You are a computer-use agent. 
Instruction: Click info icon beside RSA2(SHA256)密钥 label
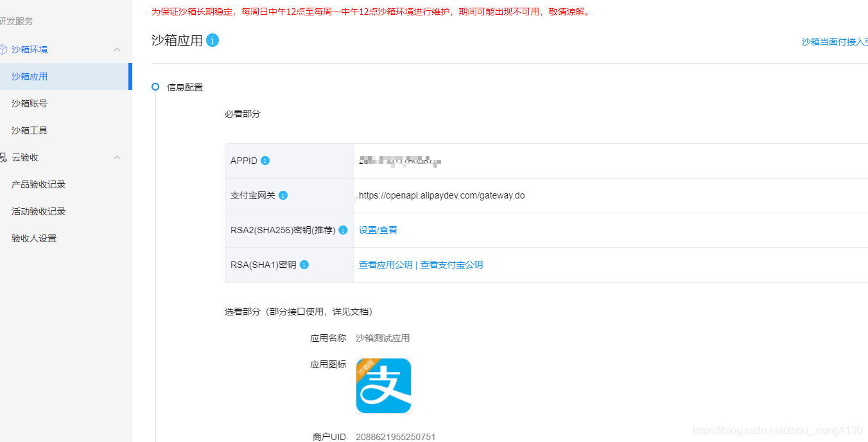pos(343,230)
